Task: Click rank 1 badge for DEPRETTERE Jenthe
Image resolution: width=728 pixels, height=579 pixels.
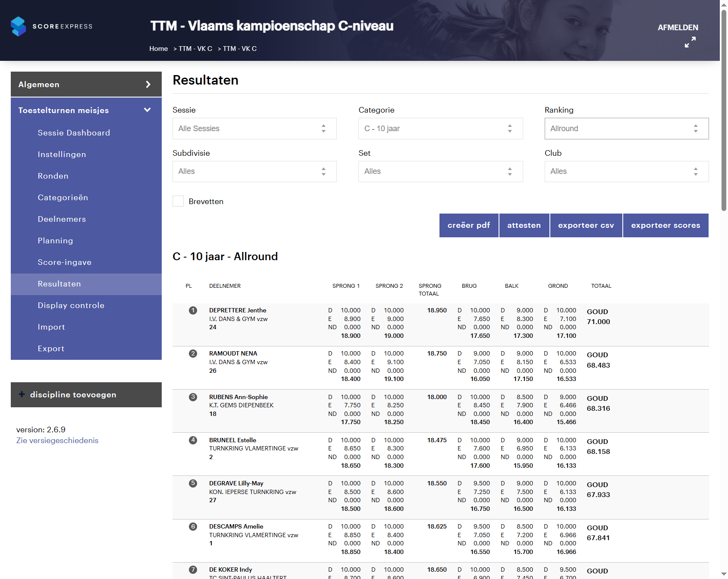Action: pyautogui.click(x=193, y=310)
